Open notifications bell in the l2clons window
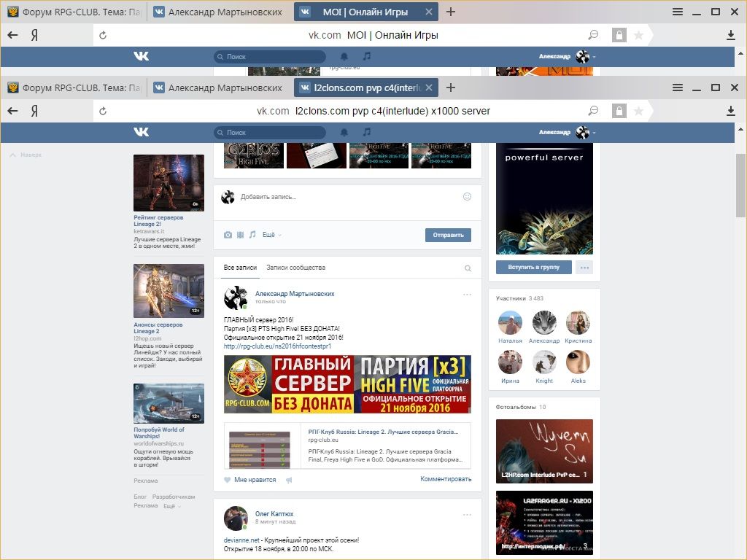747x560 pixels. coord(344,133)
